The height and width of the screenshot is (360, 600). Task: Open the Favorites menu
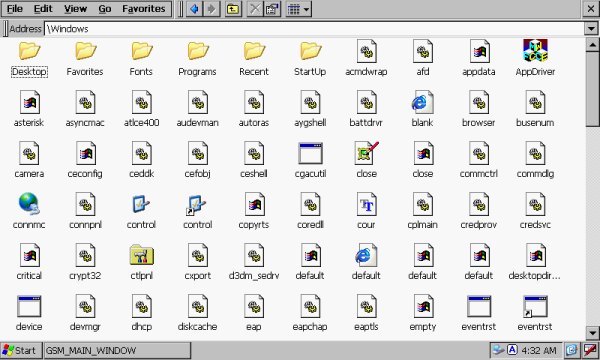[144, 8]
